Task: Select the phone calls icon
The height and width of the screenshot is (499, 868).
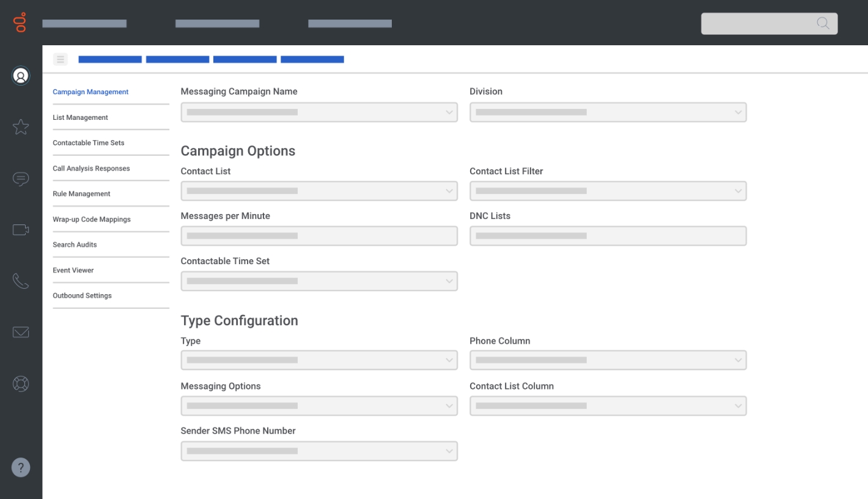Action: click(20, 281)
